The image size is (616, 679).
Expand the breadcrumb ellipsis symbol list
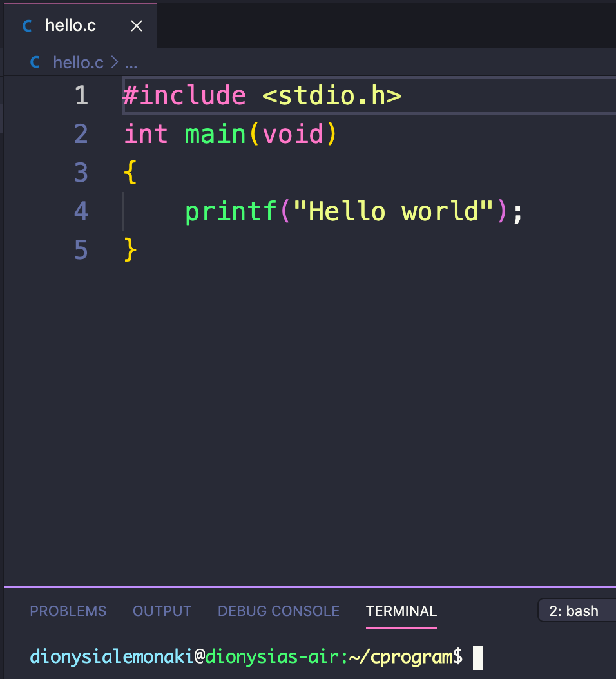(131, 62)
